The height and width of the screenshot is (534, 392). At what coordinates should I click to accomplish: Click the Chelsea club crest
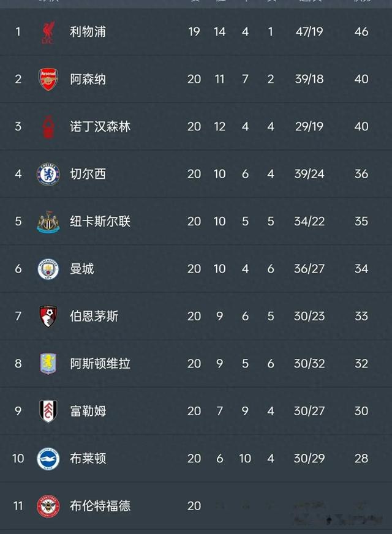coord(48,174)
